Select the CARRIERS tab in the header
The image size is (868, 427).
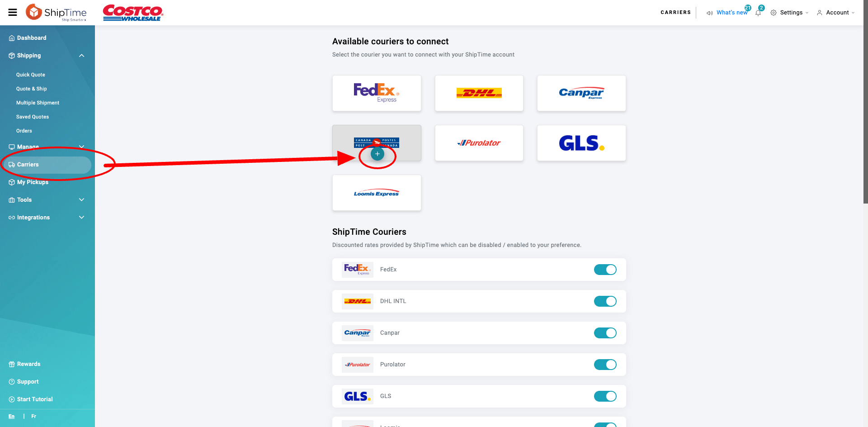coord(676,13)
